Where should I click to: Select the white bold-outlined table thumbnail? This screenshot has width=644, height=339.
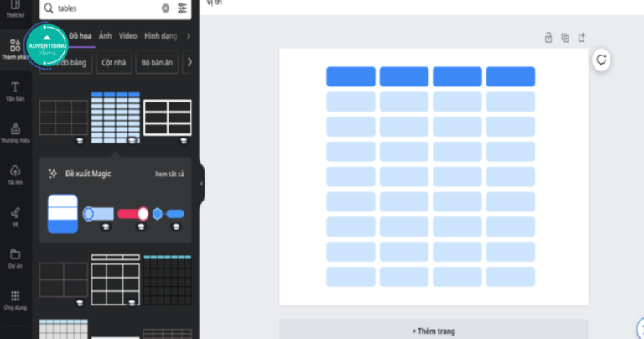click(x=167, y=117)
